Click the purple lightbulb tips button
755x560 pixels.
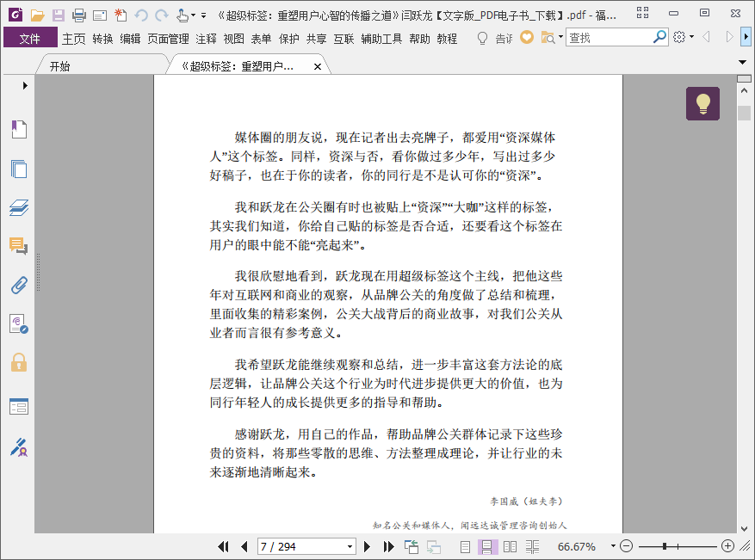click(x=702, y=103)
